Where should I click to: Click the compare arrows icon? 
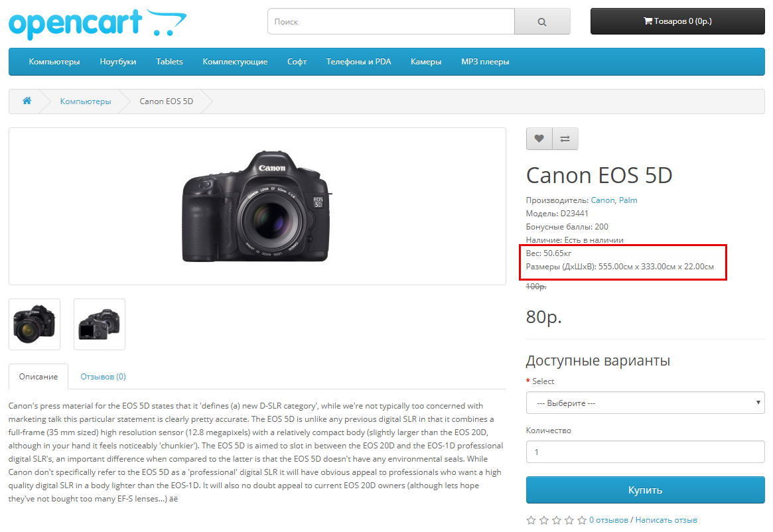(x=565, y=139)
